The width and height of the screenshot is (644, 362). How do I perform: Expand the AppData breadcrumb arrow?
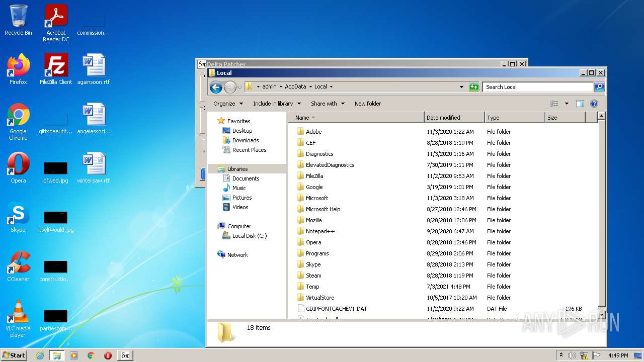[311, 86]
